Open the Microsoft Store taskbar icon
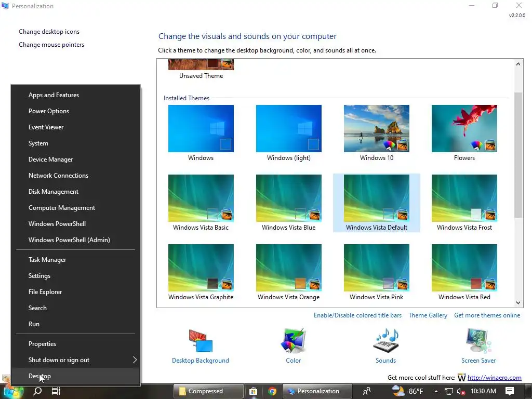Image resolution: width=532 pixels, height=399 pixels. 253,391
